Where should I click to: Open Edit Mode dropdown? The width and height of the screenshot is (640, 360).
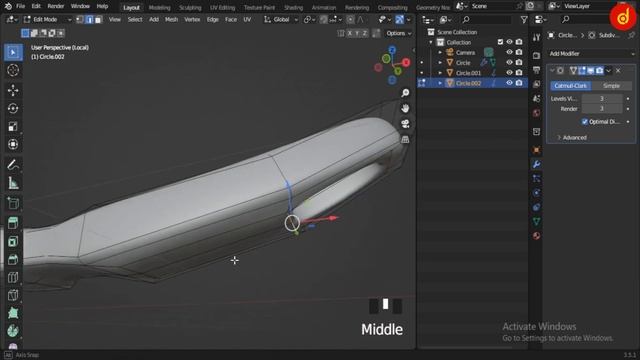tap(47, 20)
